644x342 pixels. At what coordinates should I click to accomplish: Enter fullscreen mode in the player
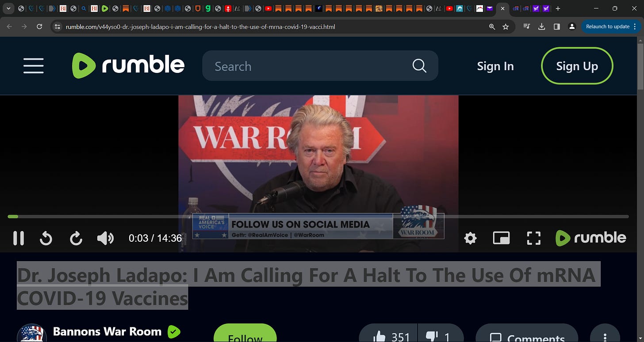pyautogui.click(x=534, y=238)
